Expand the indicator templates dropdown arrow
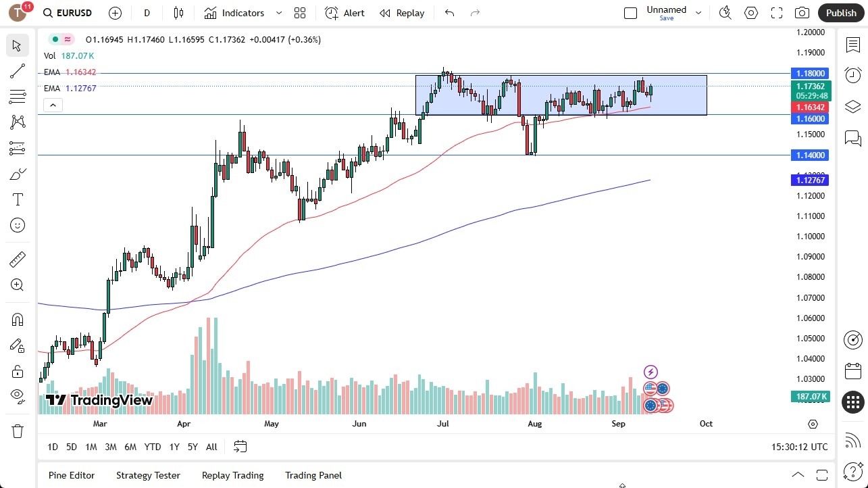Viewport: 868px width, 488px height. 278,13
